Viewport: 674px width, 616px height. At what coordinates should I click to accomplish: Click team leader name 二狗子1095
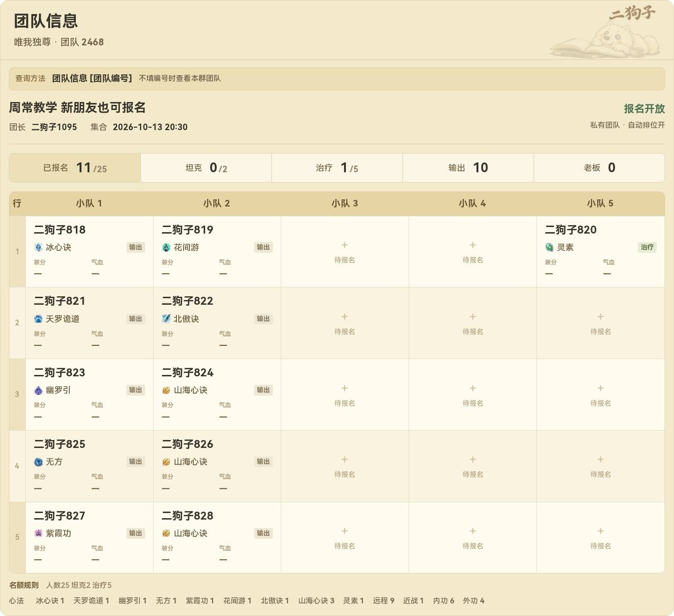(54, 127)
